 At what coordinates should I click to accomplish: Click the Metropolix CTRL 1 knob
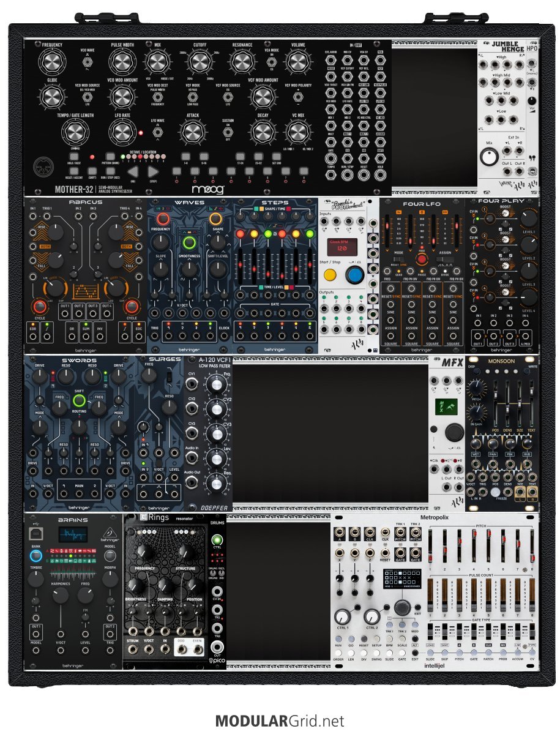(x=343, y=616)
